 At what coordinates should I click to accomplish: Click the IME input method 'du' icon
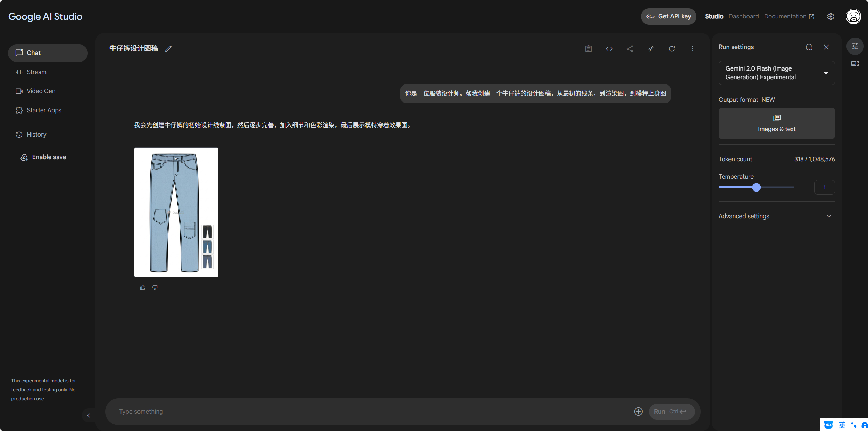pos(828,425)
